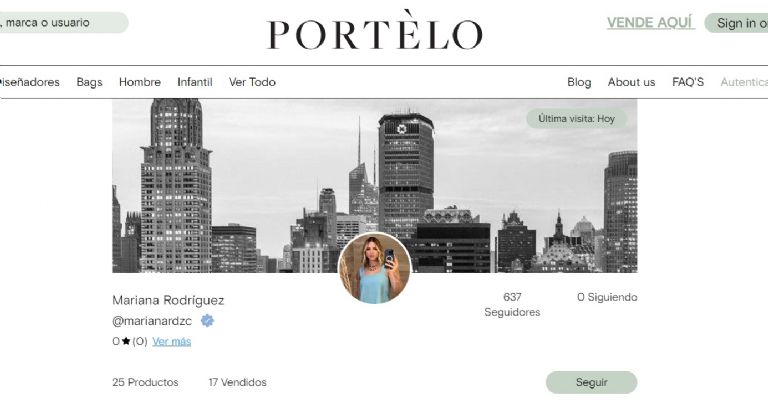Viewport: 768px width, 413px height.
Task: Select the Hombre category
Action: (x=140, y=82)
